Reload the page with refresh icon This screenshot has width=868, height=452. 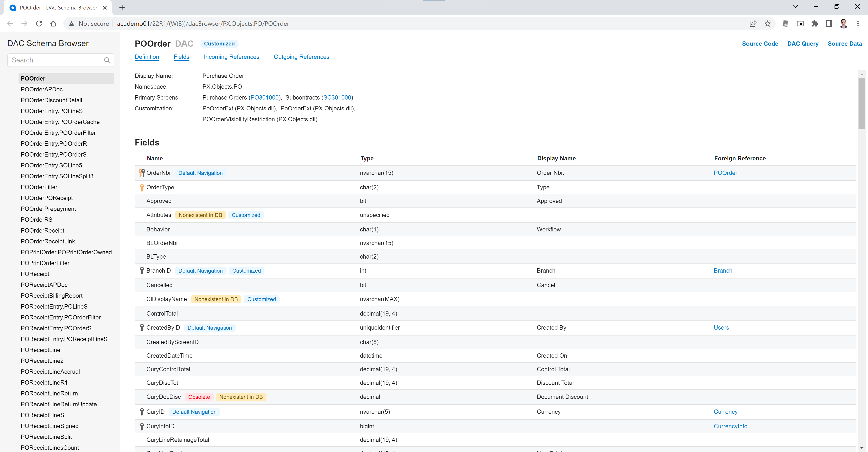39,24
